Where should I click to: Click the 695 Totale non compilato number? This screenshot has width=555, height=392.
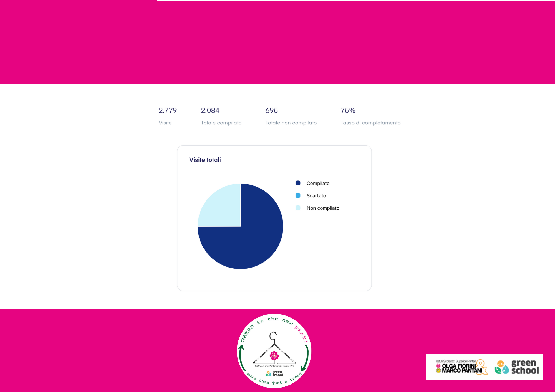[271, 110]
